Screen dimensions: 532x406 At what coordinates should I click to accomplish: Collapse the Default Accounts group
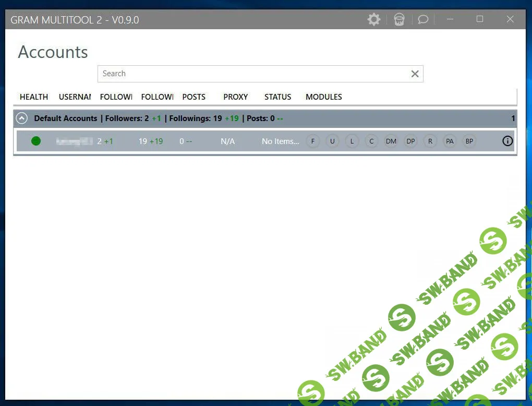point(21,118)
